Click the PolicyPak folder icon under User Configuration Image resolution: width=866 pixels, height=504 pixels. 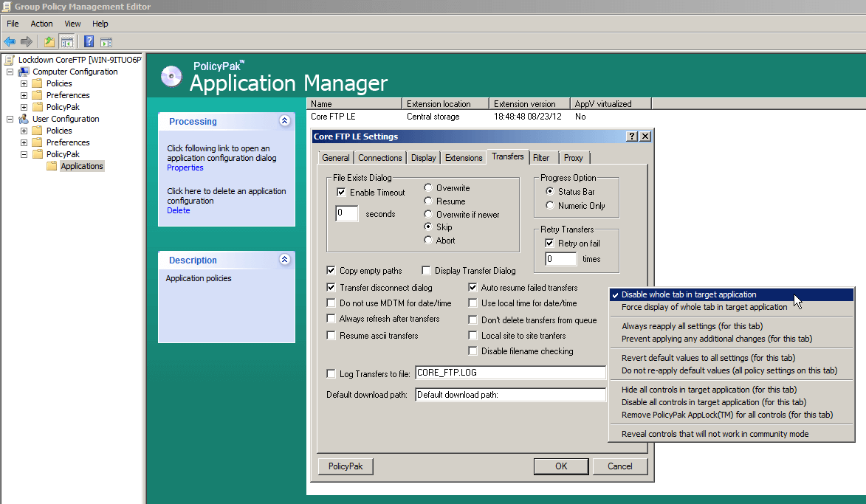click(38, 154)
